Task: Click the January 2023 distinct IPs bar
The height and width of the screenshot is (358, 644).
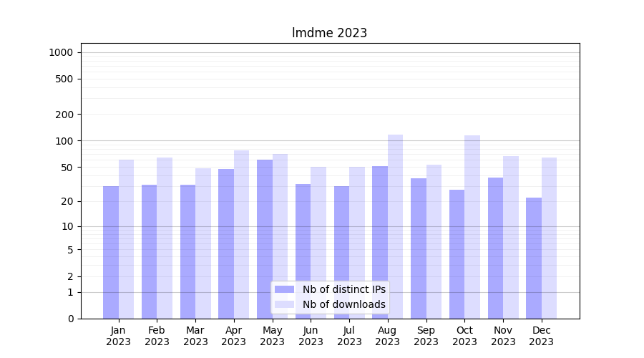Action: coord(111,252)
